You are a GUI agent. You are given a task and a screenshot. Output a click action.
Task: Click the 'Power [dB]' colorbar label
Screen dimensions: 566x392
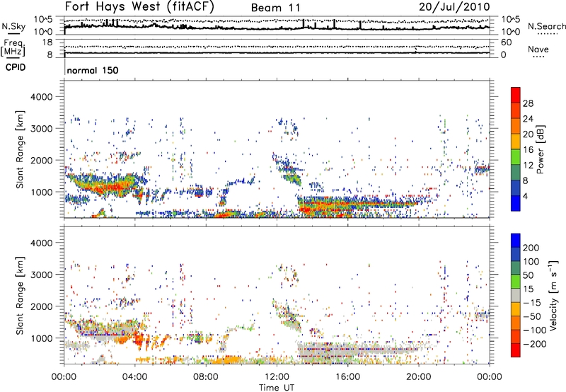point(540,149)
